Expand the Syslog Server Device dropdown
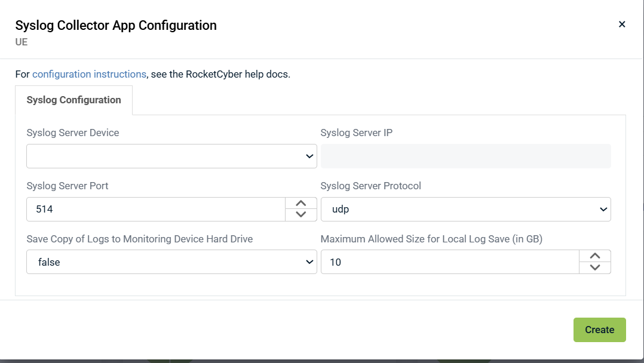644x363 pixels. coord(171,156)
